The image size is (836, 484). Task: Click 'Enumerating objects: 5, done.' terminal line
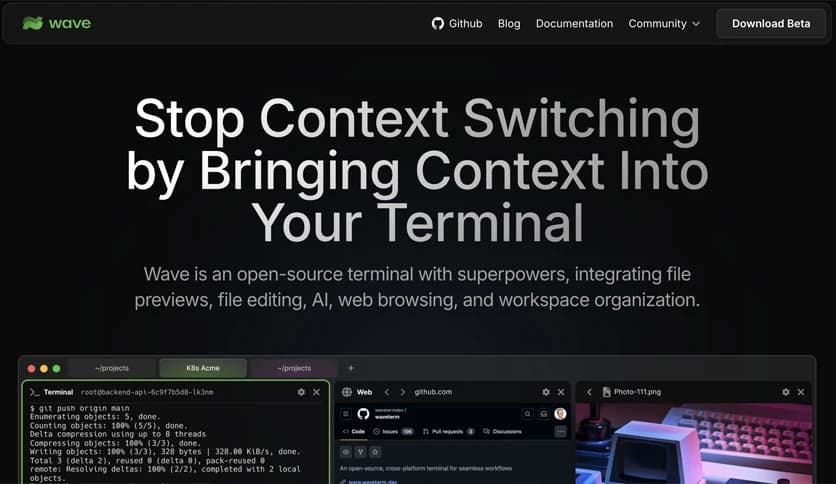[94, 417]
